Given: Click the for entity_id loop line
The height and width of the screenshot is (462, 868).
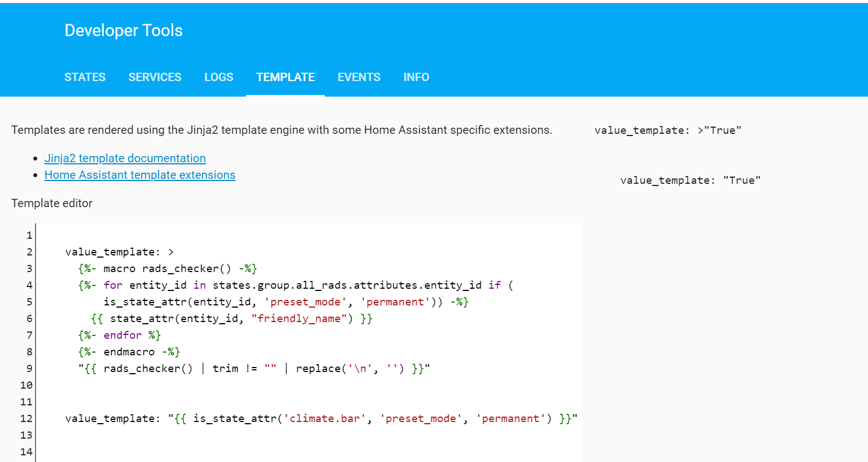Looking at the screenshot, I should click(x=295, y=285).
